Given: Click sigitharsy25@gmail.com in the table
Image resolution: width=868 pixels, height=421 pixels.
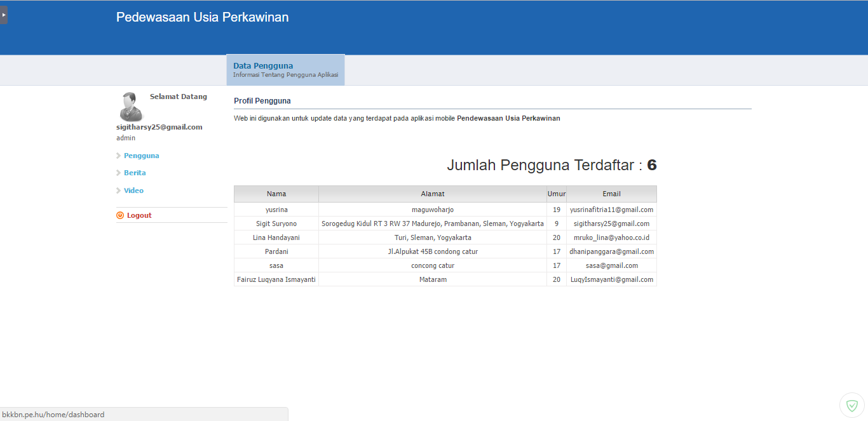Looking at the screenshot, I should [612, 224].
